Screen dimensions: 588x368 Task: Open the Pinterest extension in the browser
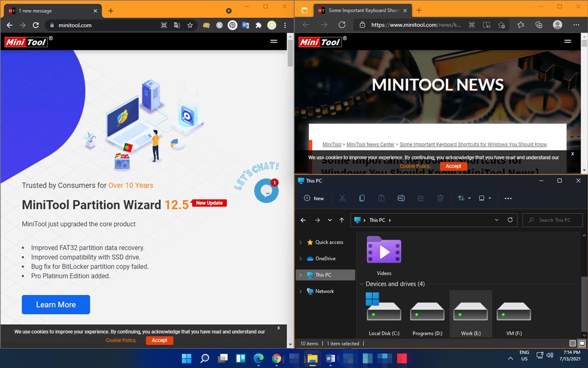coord(232,25)
